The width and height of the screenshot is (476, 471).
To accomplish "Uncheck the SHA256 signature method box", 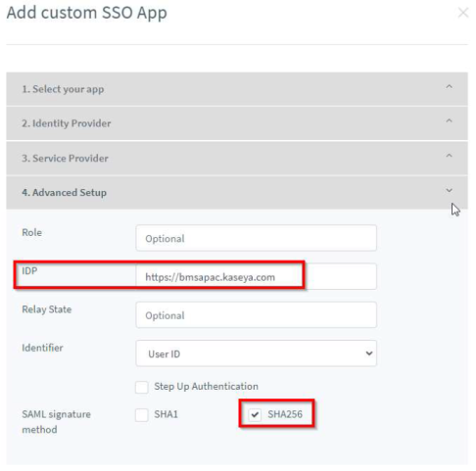I will (255, 415).
